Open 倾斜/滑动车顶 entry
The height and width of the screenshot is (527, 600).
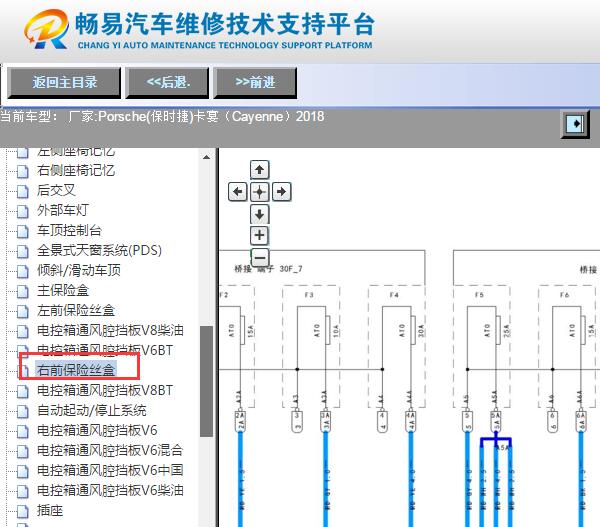79,270
